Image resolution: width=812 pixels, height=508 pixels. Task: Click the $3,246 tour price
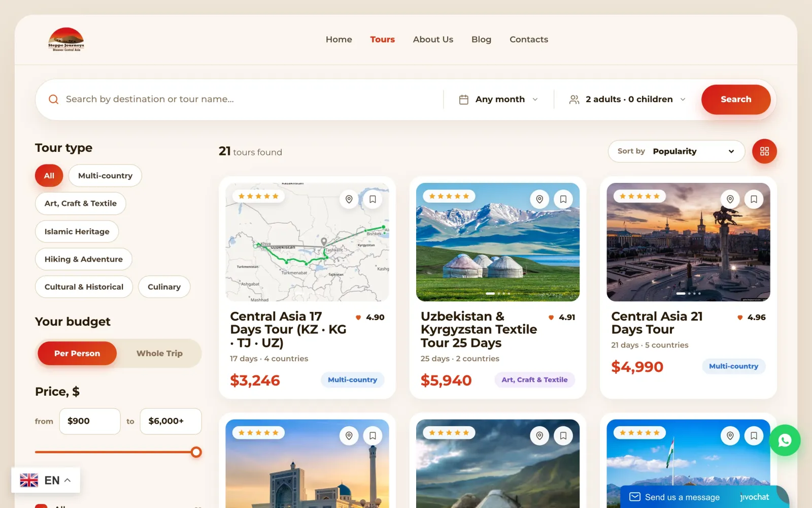point(255,380)
